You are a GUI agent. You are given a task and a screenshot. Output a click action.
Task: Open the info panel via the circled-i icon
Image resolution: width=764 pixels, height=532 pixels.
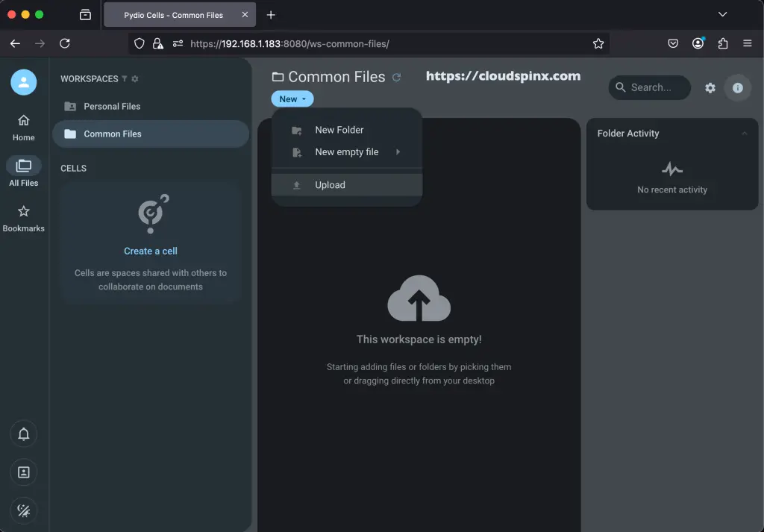click(738, 87)
